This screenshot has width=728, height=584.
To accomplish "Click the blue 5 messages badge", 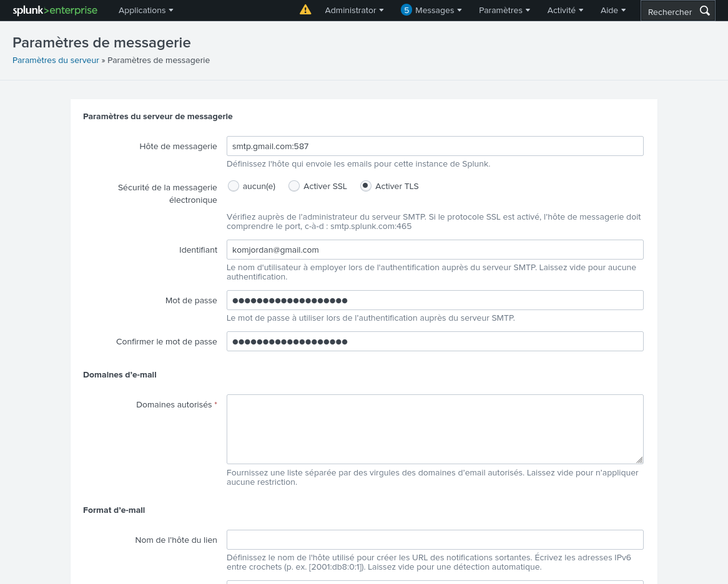I will tap(406, 10).
